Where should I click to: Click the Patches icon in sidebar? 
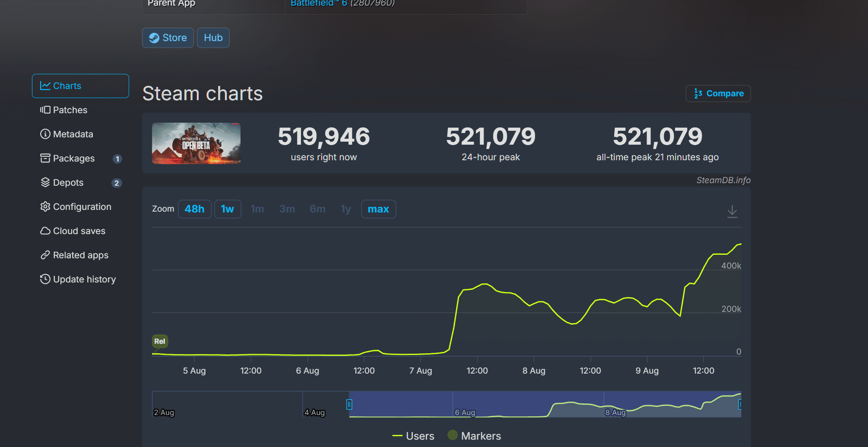point(45,110)
